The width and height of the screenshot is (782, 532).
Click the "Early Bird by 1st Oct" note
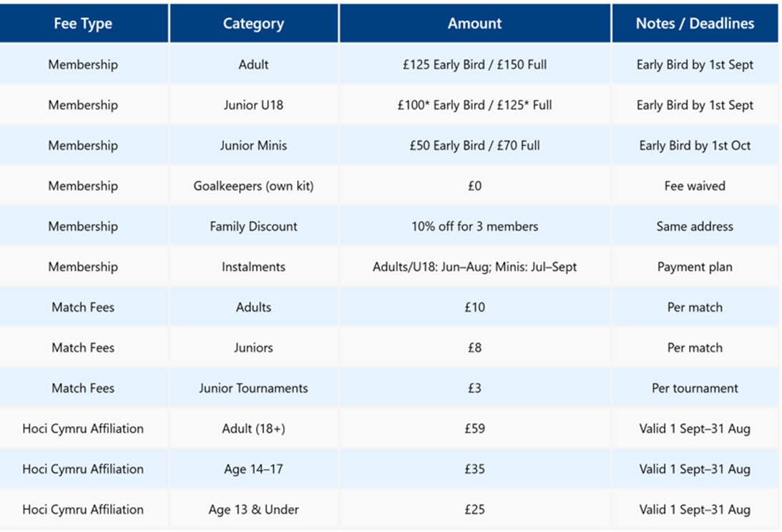[695, 145]
